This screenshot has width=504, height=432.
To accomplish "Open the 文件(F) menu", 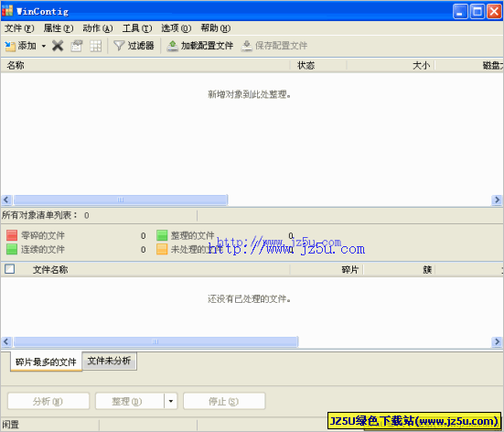I will 19,28.
